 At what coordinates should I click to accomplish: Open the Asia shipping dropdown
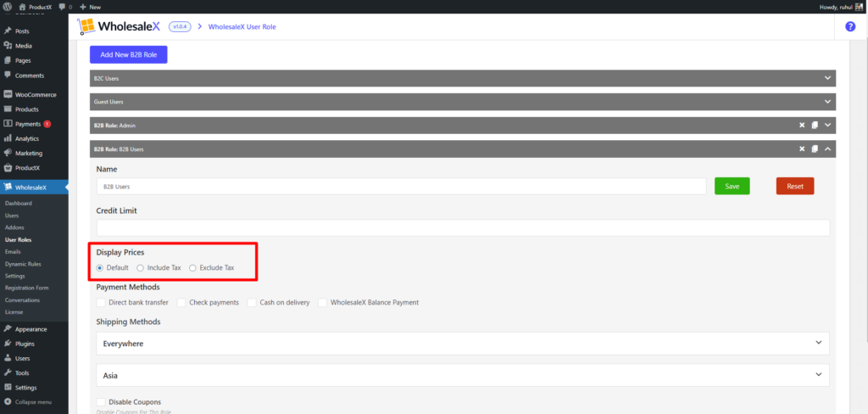tap(463, 375)
